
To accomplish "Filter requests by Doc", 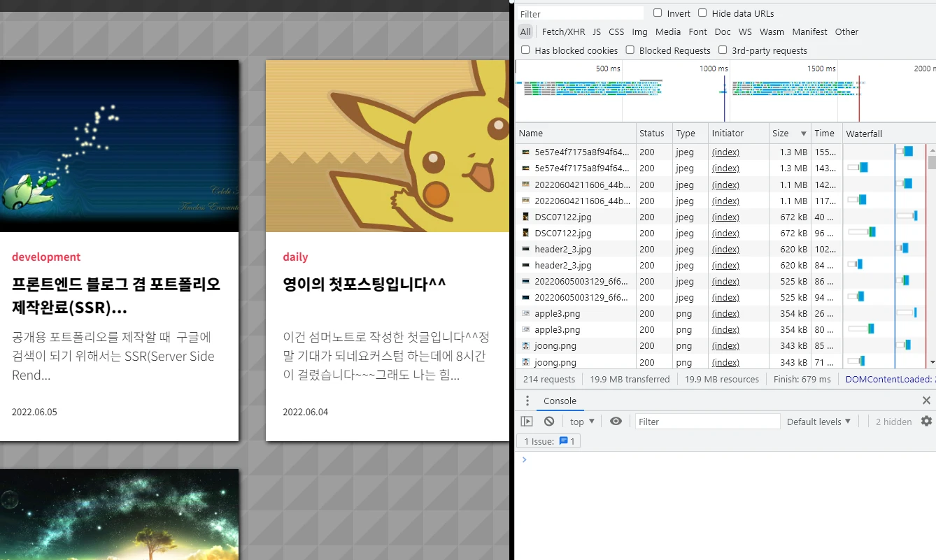I will [x=723, y=31].
